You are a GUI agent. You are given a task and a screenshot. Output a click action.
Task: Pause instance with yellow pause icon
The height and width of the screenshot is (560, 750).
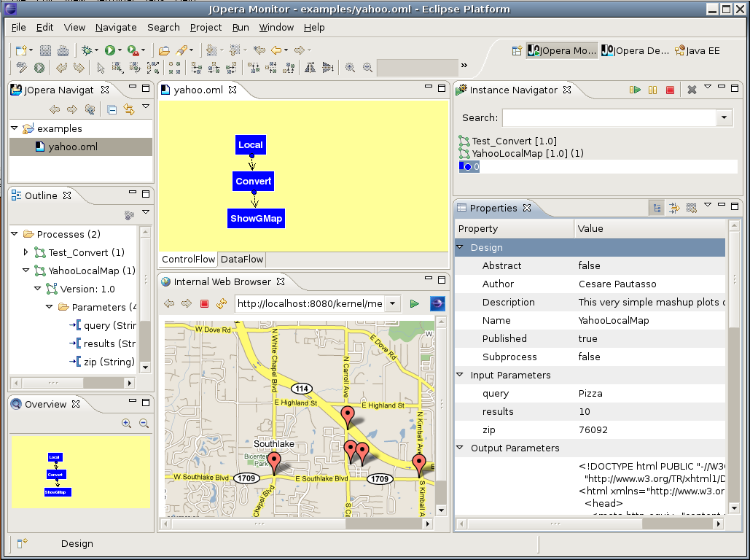[652, 90]
